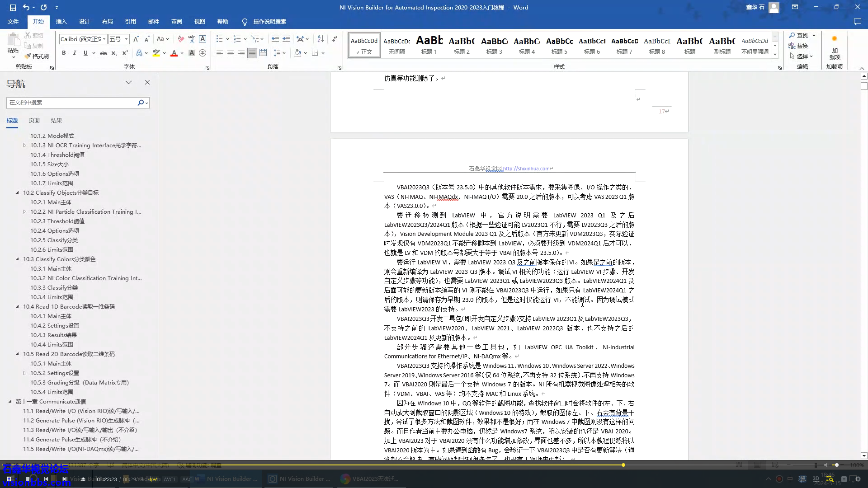Collapse the 10.4 Read 1D Barcode heading

18,306
